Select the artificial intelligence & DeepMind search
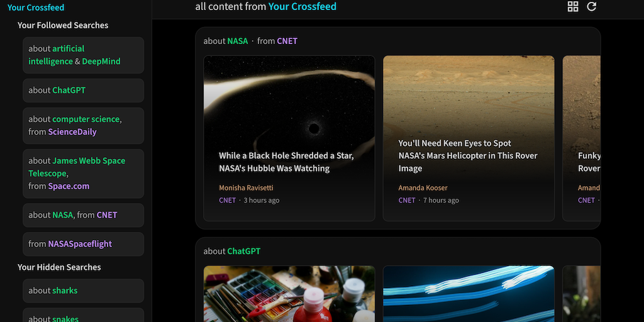The height and width of the screenshot is (322, 644). [x=84, y=55]
